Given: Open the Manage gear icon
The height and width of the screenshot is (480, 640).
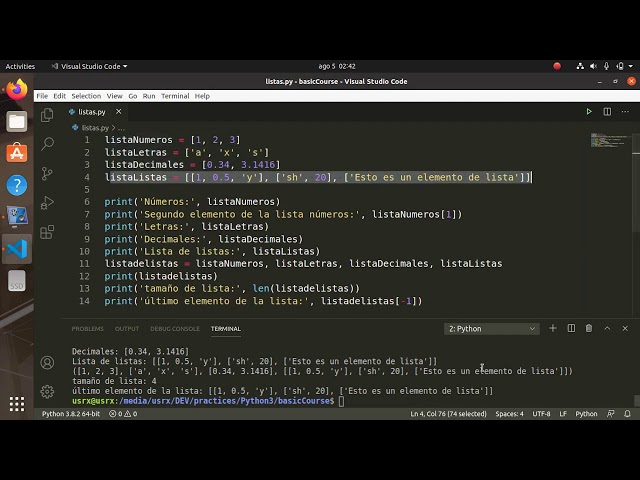Looking at the screenshot, I should tap(47, 391).
